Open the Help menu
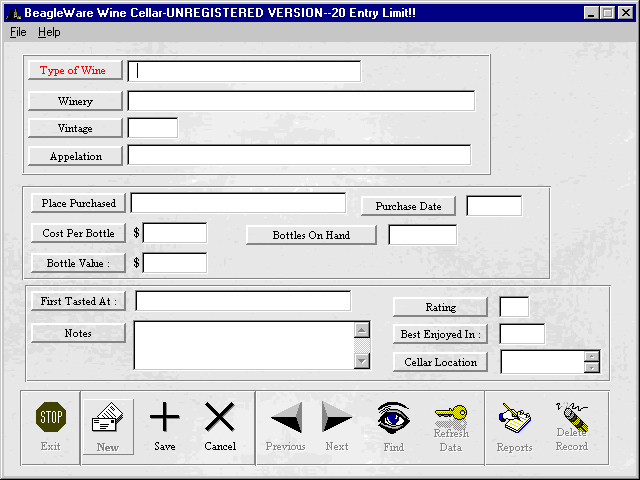The image size is (640, 480). (49, 32)
